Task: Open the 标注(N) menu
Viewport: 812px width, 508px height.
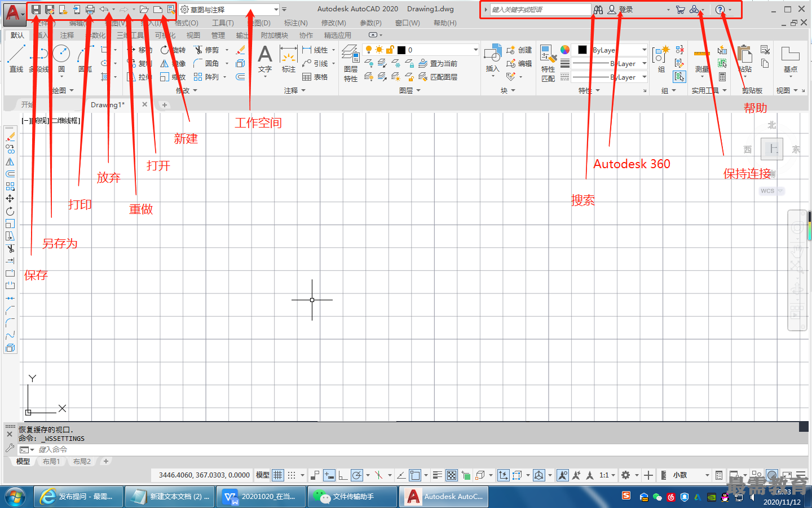Action: click(x=296, y=23)
